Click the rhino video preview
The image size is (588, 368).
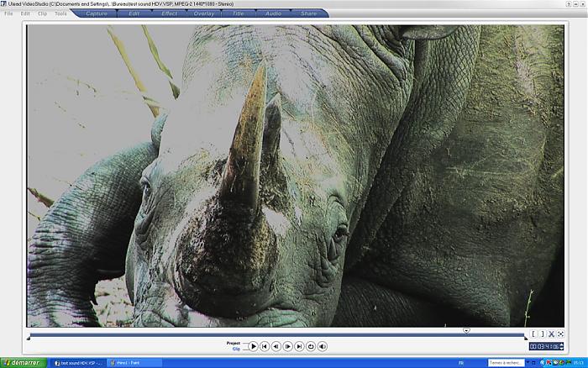[x=295, y=176]
